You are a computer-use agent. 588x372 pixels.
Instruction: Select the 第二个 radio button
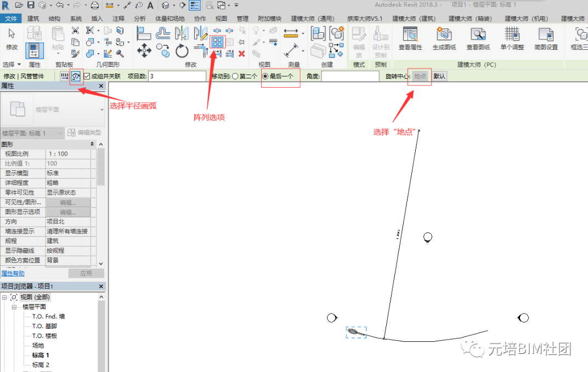235,76
